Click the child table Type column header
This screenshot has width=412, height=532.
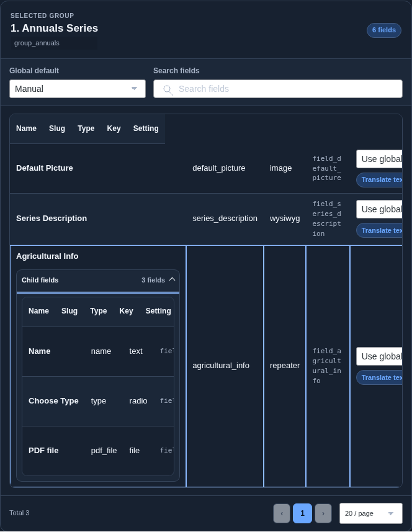click(x=98, y=311)
